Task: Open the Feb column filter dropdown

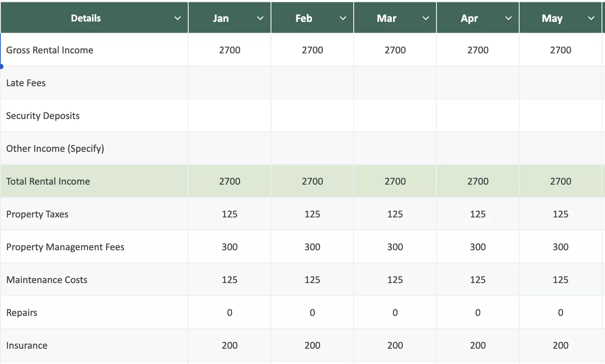Action: tap(343, 18)
